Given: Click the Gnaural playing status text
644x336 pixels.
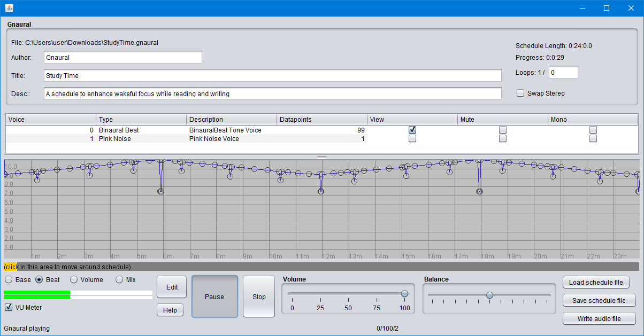Looking at the screenshot, I should 27,329.
